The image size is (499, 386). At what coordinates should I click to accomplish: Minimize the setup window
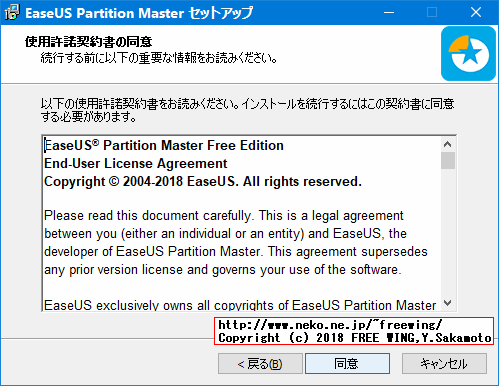pos(389,13)
